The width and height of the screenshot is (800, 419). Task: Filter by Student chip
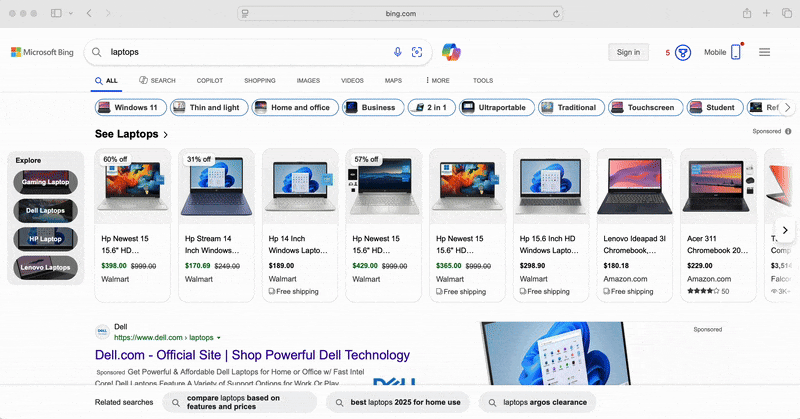coord(715,108)
